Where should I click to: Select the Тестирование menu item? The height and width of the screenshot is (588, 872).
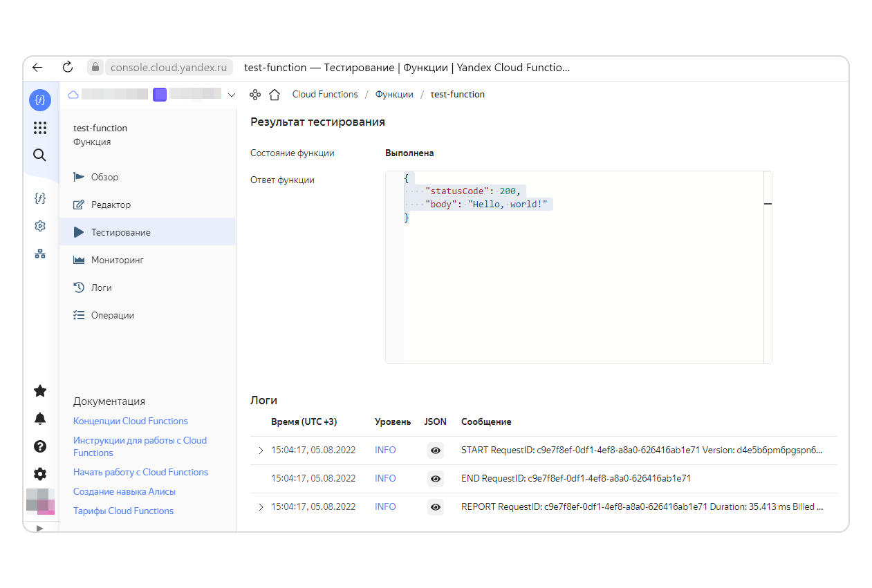pos(147,232)
